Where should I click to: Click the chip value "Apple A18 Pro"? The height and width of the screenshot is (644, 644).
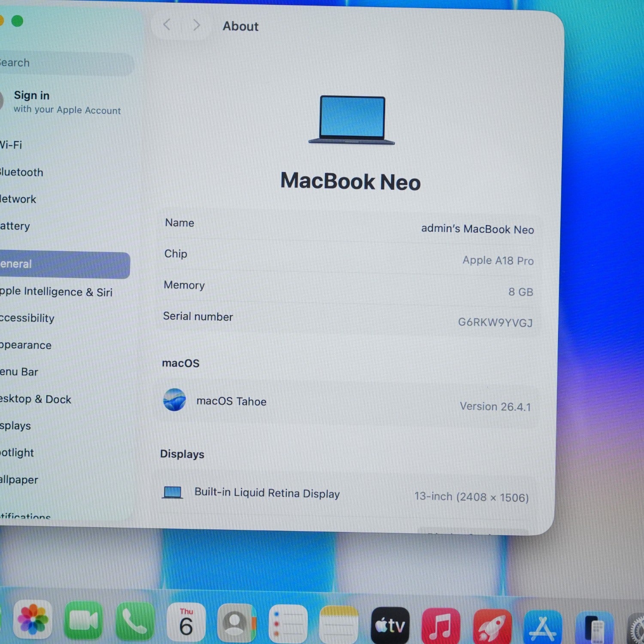498,260
